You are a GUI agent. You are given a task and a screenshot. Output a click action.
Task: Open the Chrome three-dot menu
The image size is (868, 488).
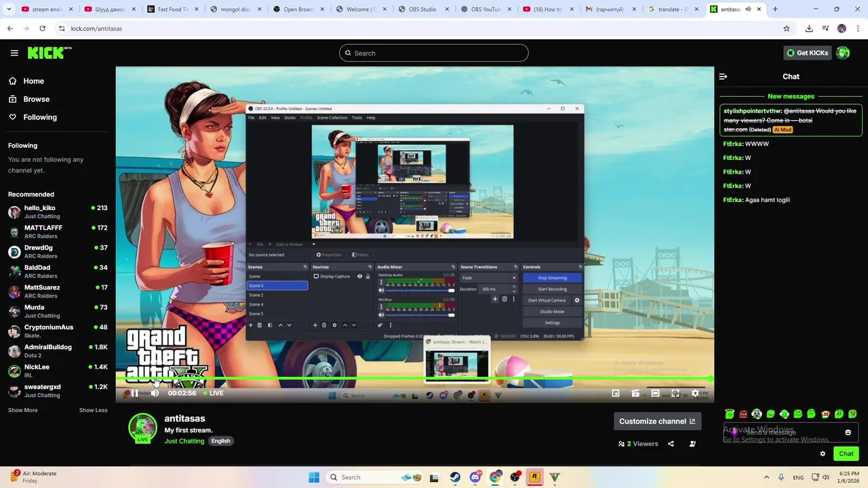(858, 28)
